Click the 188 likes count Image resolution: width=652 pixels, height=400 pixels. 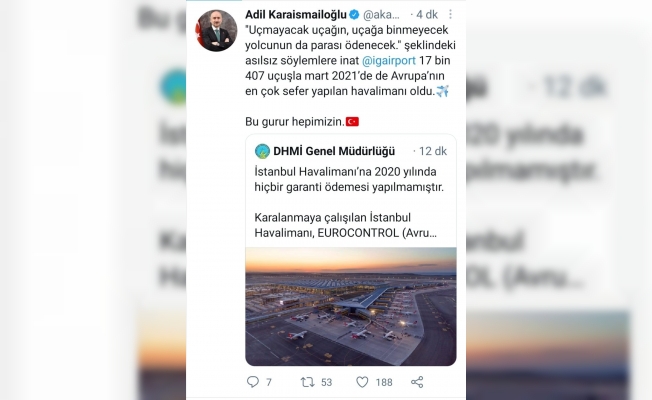tap(384, 382)
